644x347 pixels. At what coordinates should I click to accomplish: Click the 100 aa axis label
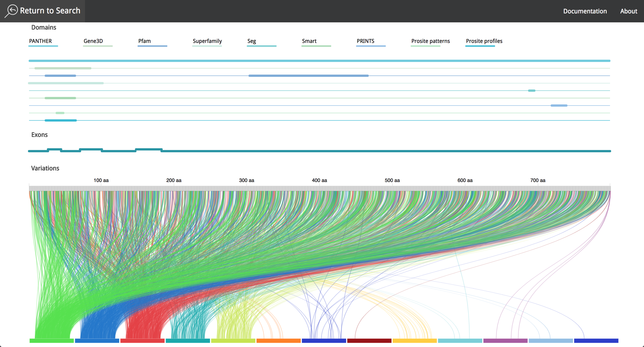[101, 180]
